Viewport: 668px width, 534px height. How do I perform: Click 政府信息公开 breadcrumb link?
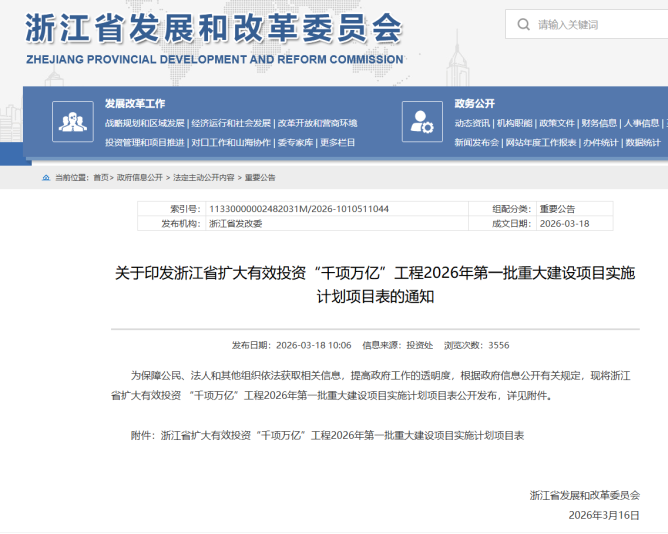pos(139,177)
